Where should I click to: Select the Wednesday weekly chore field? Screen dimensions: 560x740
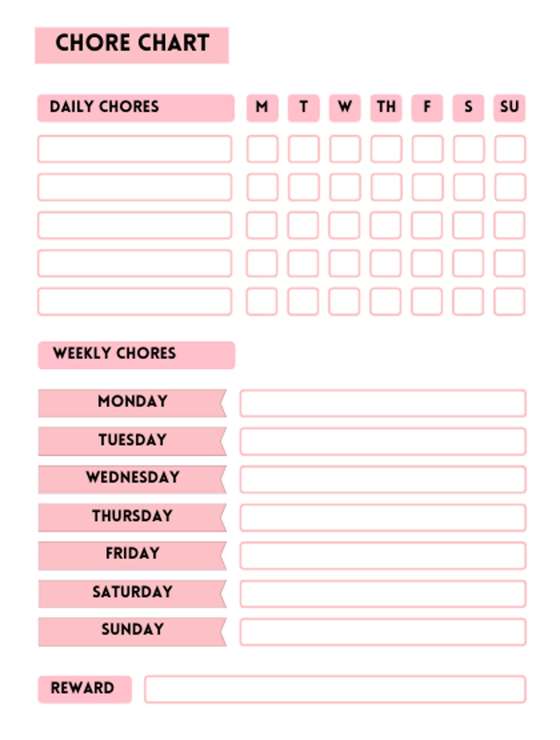point(383,479)
